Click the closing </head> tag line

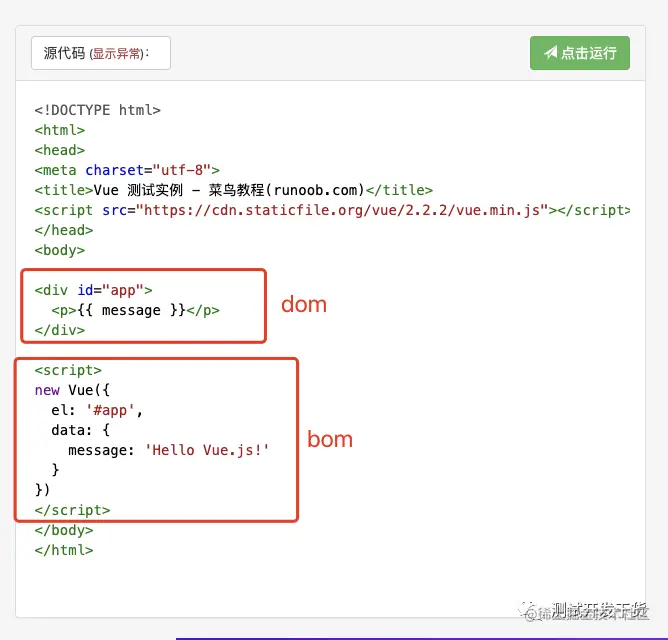click(x=64, y=230)
